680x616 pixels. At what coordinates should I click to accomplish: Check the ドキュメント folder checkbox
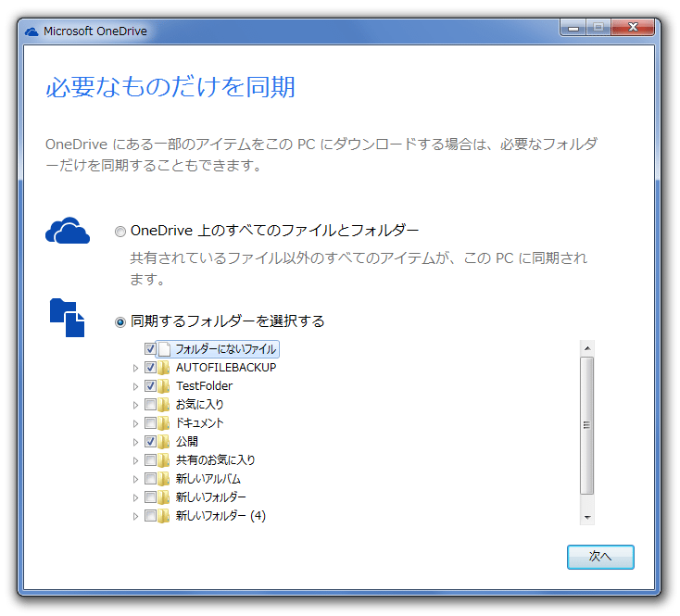pyautogui.click(x=150, y=422)
